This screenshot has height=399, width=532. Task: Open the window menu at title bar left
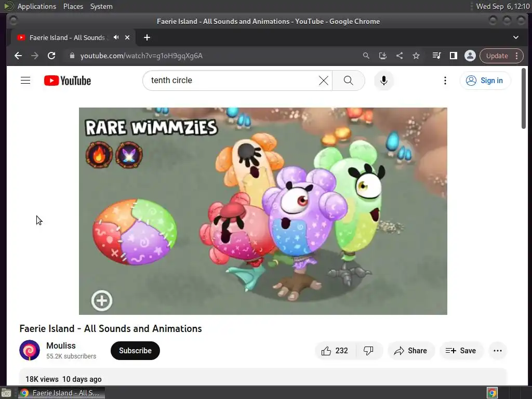point(13,21)
